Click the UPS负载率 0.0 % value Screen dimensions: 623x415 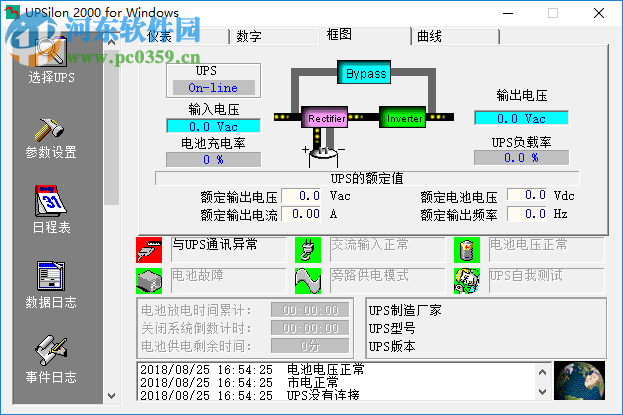[x=522, y=157]
